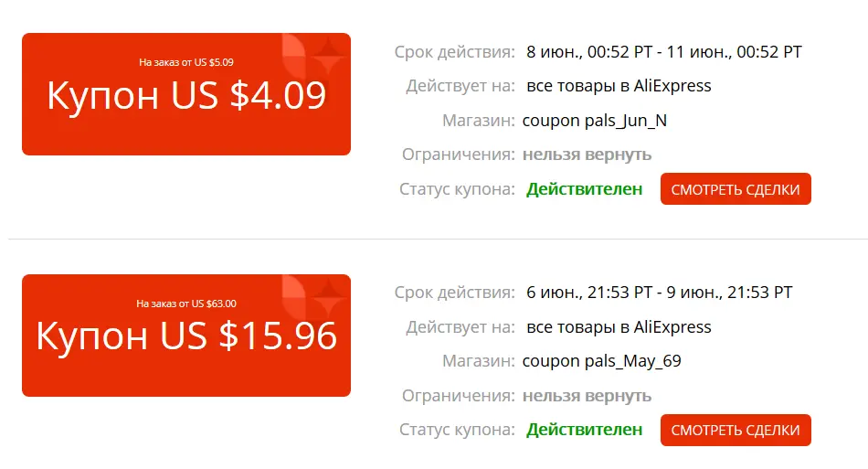The image size is (868, 469).
Task: Click the decorative star icon on $4.09 coupon
Action: click(x=329, y=54)
